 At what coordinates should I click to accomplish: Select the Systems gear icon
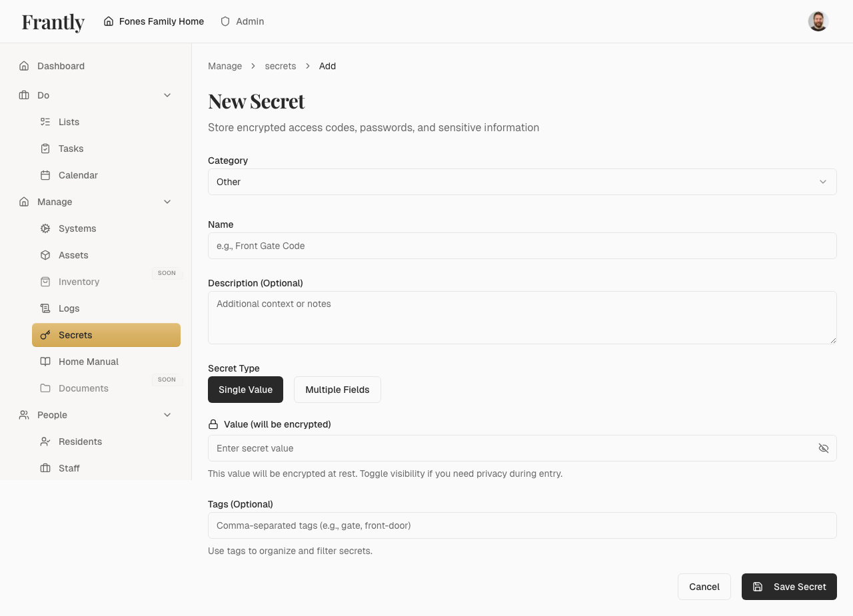[x=45, y=228]
